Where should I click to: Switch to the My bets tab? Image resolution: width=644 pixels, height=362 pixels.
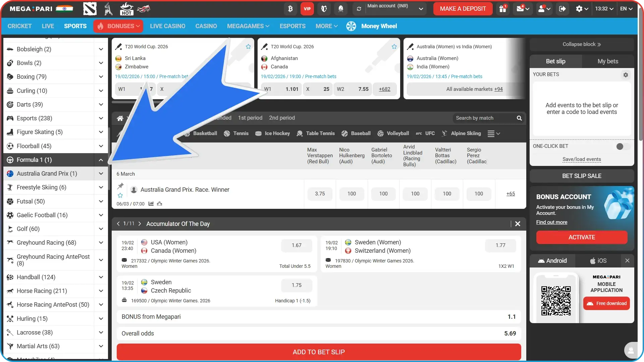608,61
